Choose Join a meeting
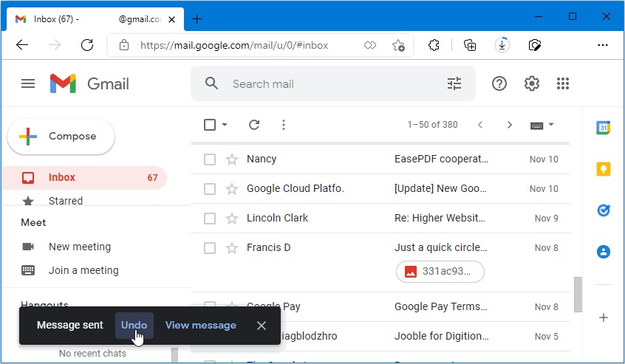The height and width of the screenshot is (364, 625). [x=70, y=270]
